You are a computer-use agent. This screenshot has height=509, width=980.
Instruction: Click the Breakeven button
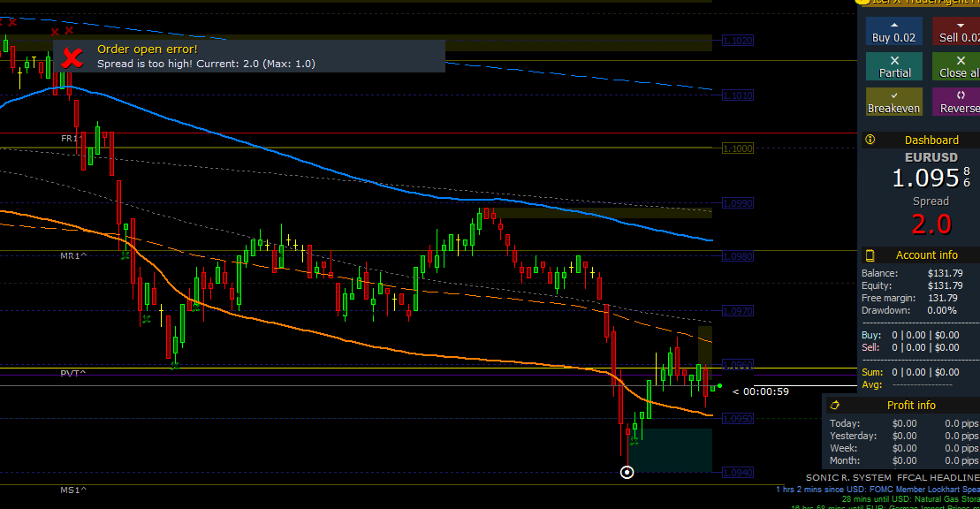pyautogui.click(x=893, y=102)
